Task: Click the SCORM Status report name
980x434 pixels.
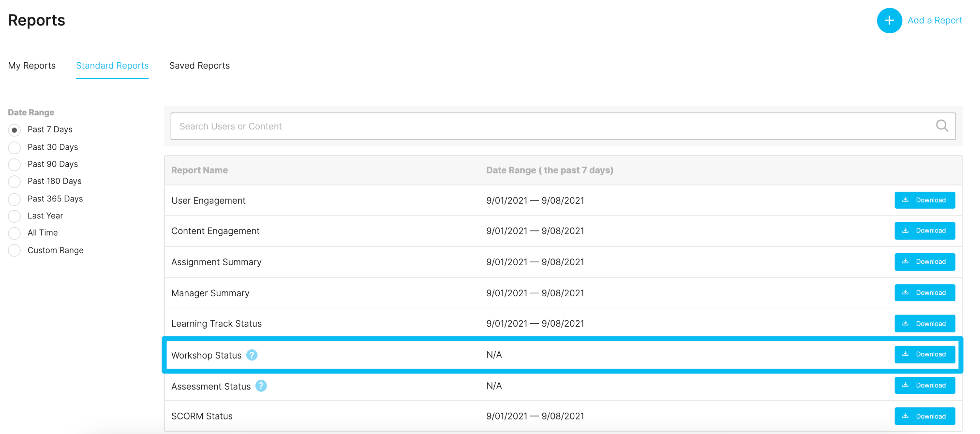Action: pos(202,416)
